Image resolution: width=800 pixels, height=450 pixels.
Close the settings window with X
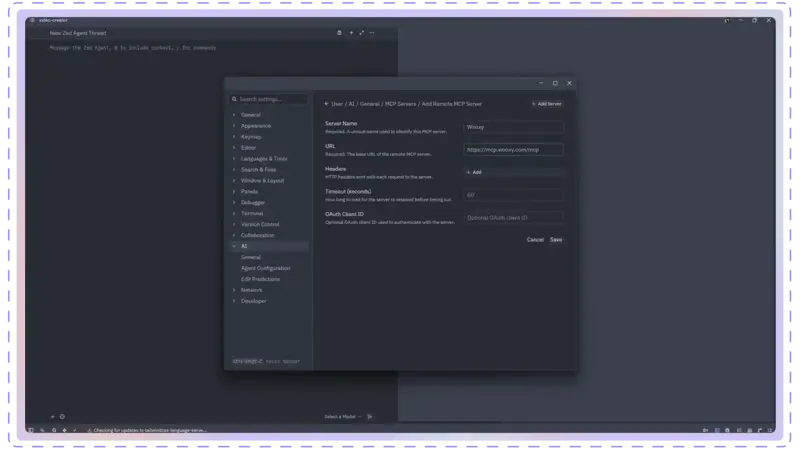coord(569,83)
